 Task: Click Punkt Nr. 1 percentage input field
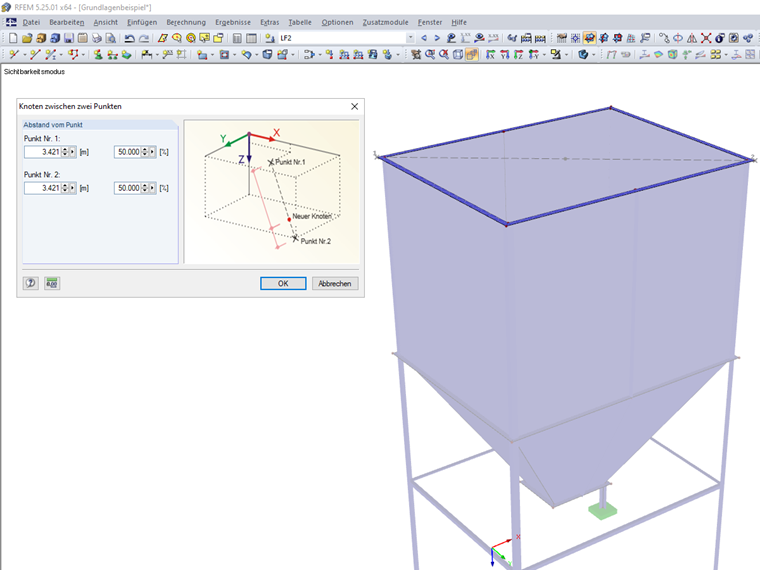(127, 152)
